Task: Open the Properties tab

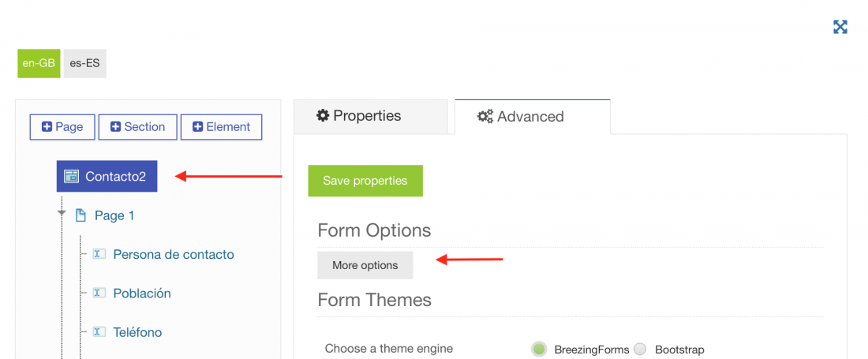Action: tap(370, 116)
